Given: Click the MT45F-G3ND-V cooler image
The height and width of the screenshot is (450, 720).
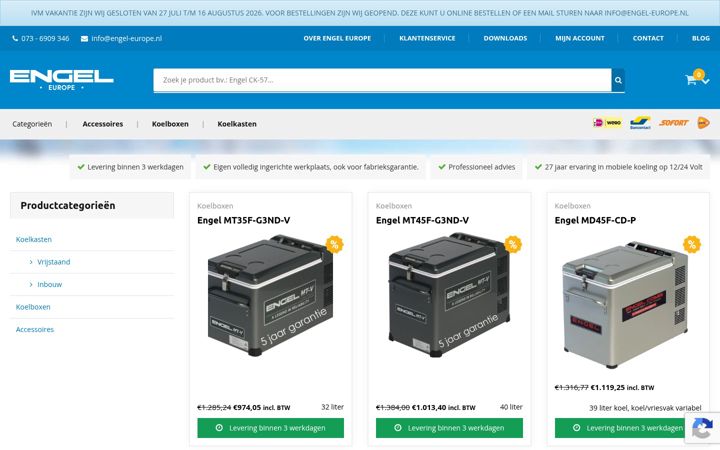Looking at the screenshot, I should coord(449,295).
